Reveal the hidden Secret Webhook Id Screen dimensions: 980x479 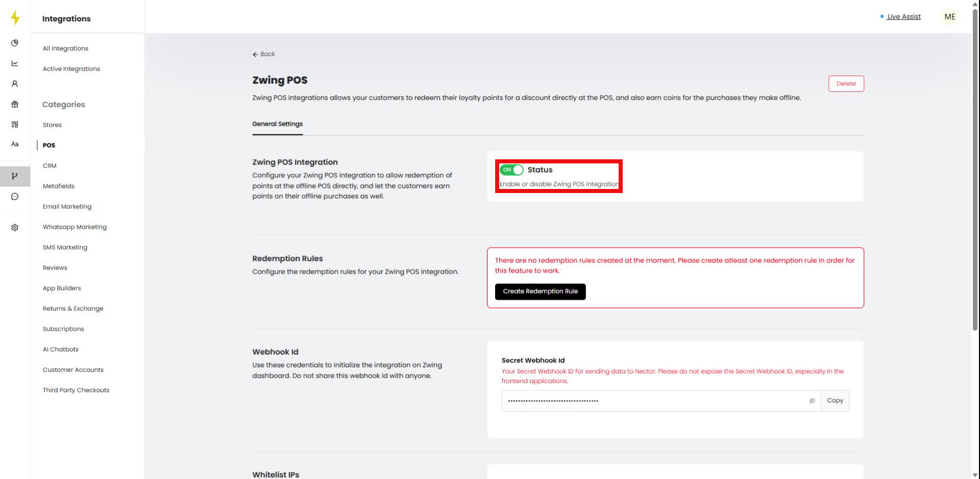point(812,401)
